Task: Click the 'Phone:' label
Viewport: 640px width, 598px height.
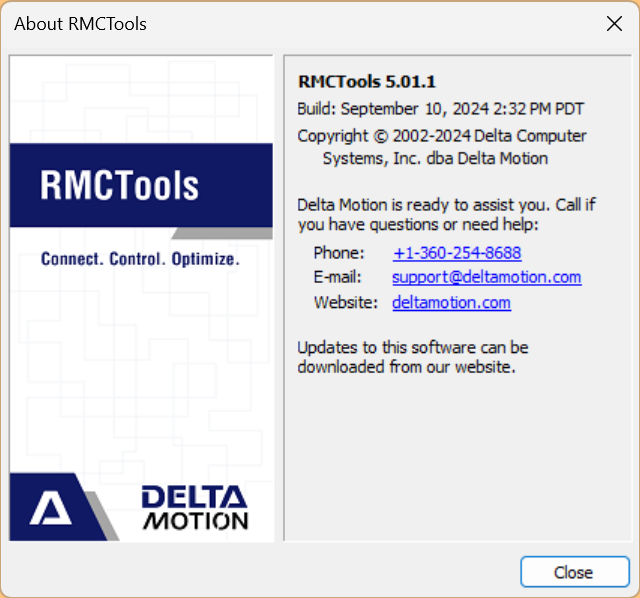Action: [x=339, y=253]
